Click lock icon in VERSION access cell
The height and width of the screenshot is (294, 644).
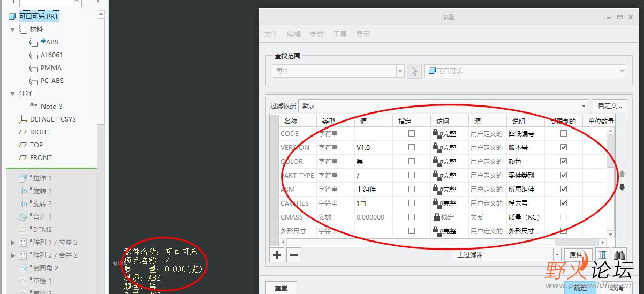click(436, 147)
